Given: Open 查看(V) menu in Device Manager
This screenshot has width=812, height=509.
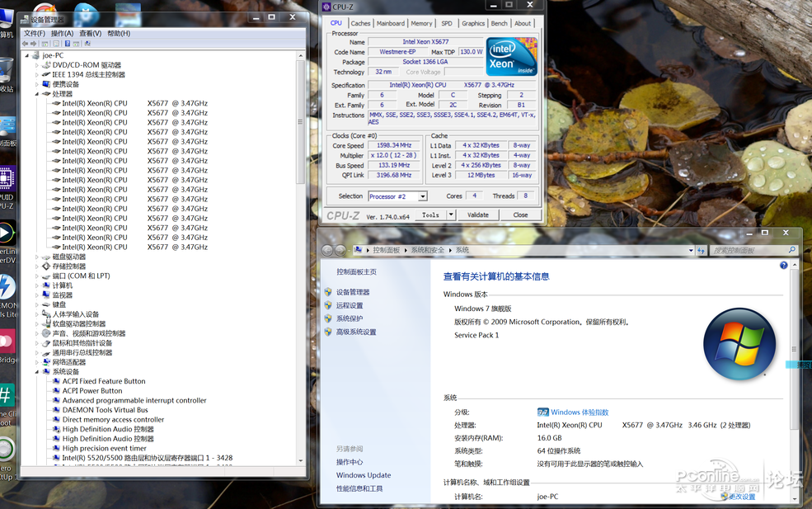Looking at the screenshot, I should point(90,33).
